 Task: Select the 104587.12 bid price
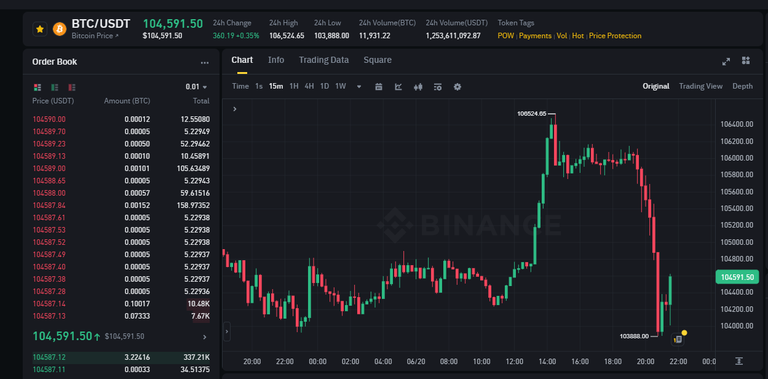(x=49, y=357)
